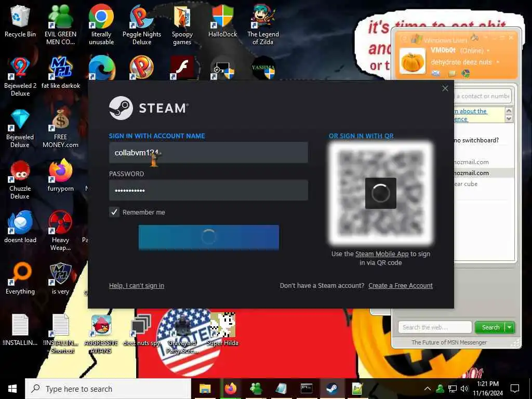The image size is (532, 399).
Task: Open the Super Hilda shortcut
Action: coord(222,329)
